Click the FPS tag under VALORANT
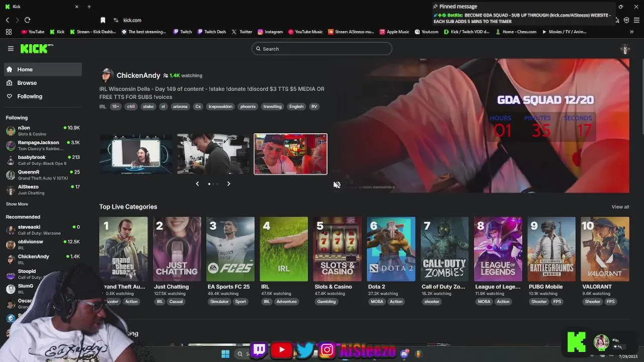This screenshot has height=362, width=644. (x=610, y=302)
